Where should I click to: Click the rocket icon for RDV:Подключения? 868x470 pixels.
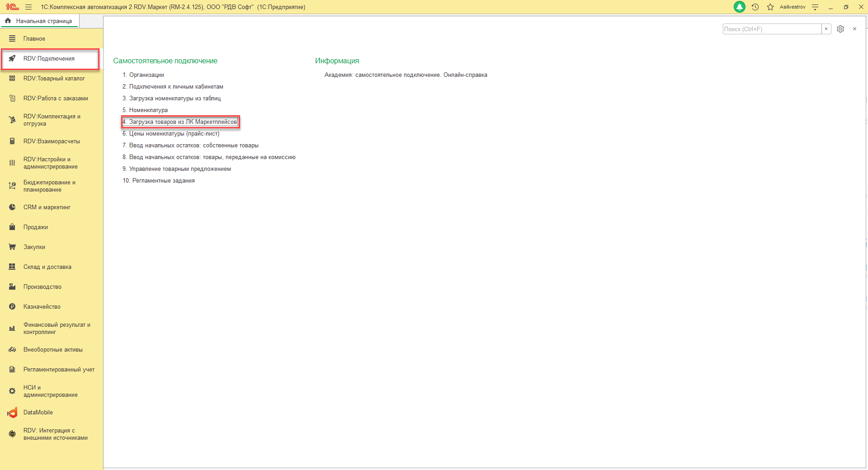pos(12,58)
